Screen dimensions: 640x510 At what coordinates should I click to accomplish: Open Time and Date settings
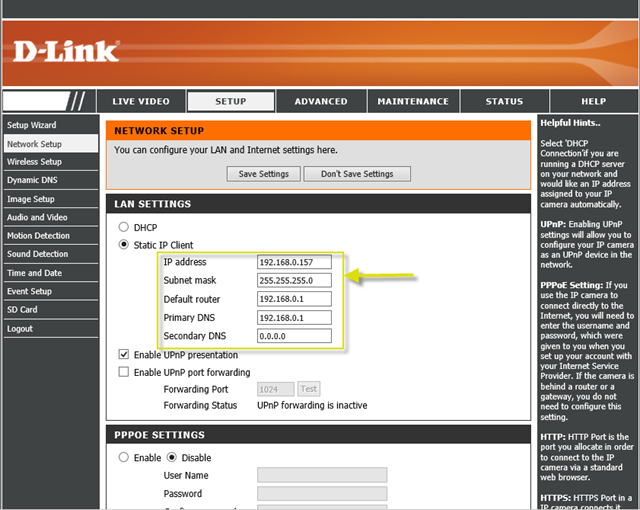[x=51, y=273]
